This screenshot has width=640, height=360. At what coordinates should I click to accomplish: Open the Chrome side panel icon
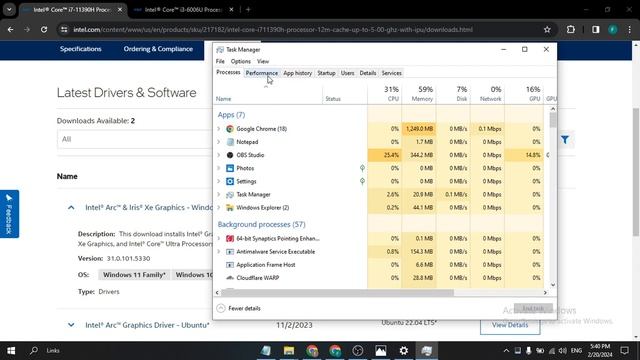click(x=596, y=29)
